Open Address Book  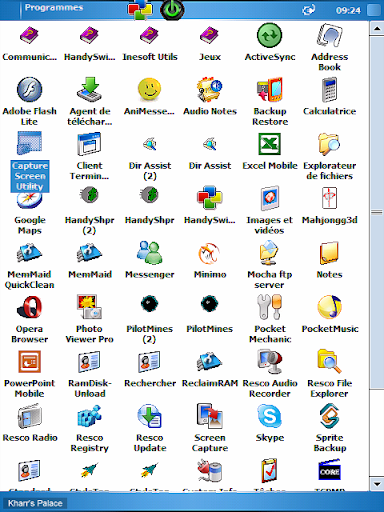pyautogui.click(x=329, y=35)
